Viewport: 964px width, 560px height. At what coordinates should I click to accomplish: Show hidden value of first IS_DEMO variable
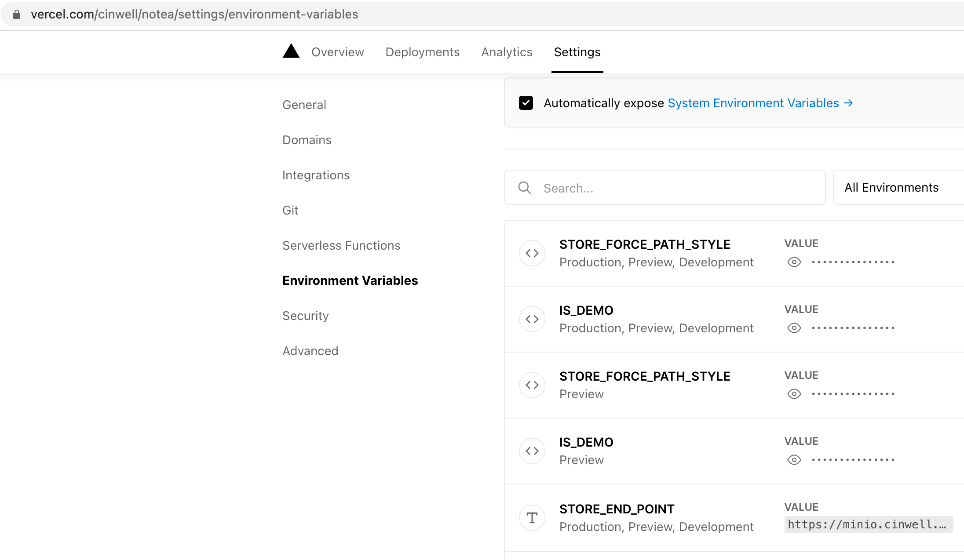click(x=794, y=328)
